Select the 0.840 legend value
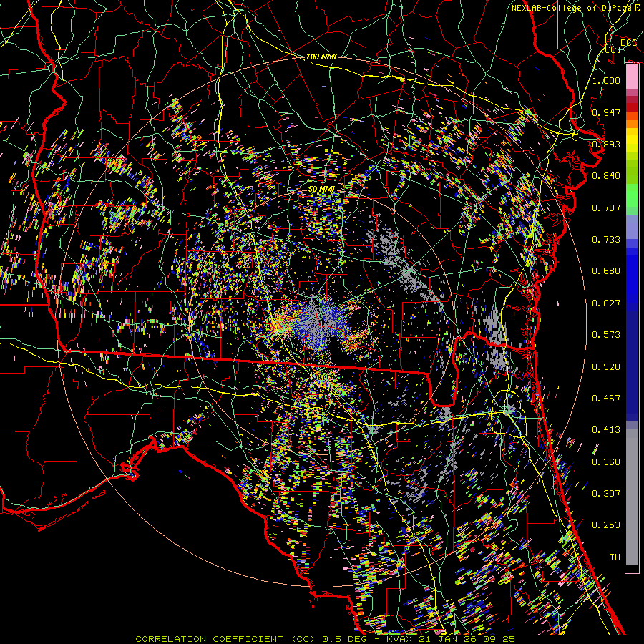 606,176
